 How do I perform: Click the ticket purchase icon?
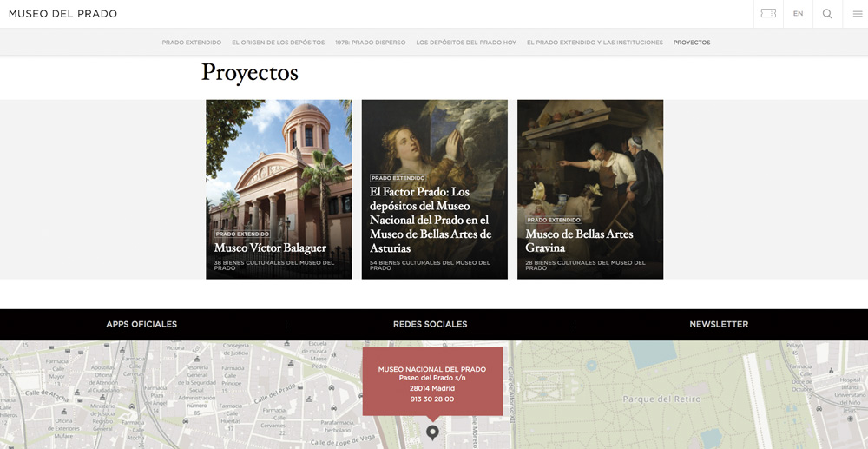768,14
